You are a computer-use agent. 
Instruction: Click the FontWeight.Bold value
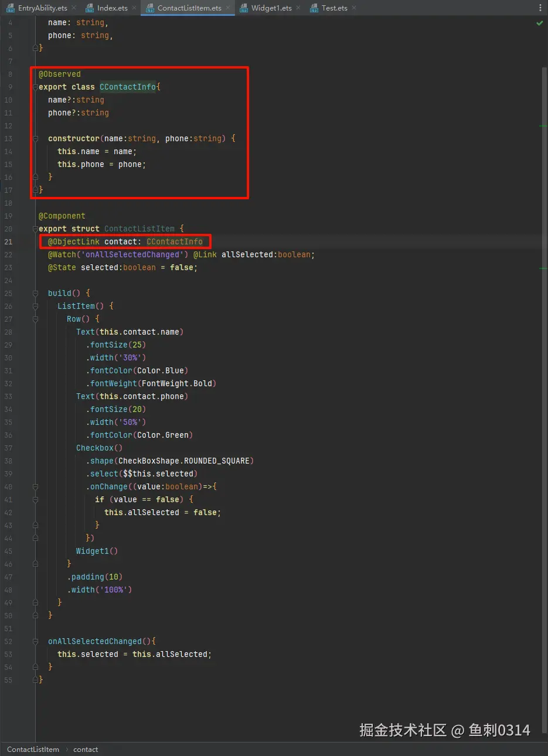click(x=176, y=383)
